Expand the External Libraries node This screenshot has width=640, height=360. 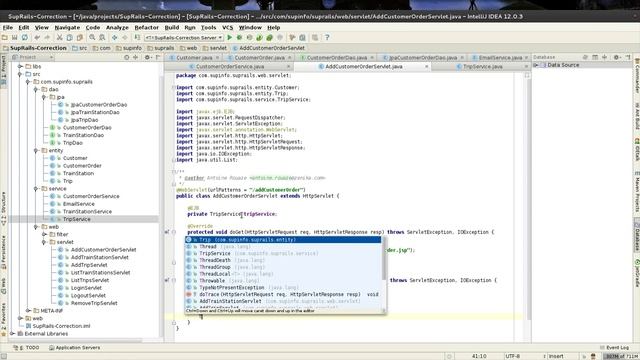[12, 333]
